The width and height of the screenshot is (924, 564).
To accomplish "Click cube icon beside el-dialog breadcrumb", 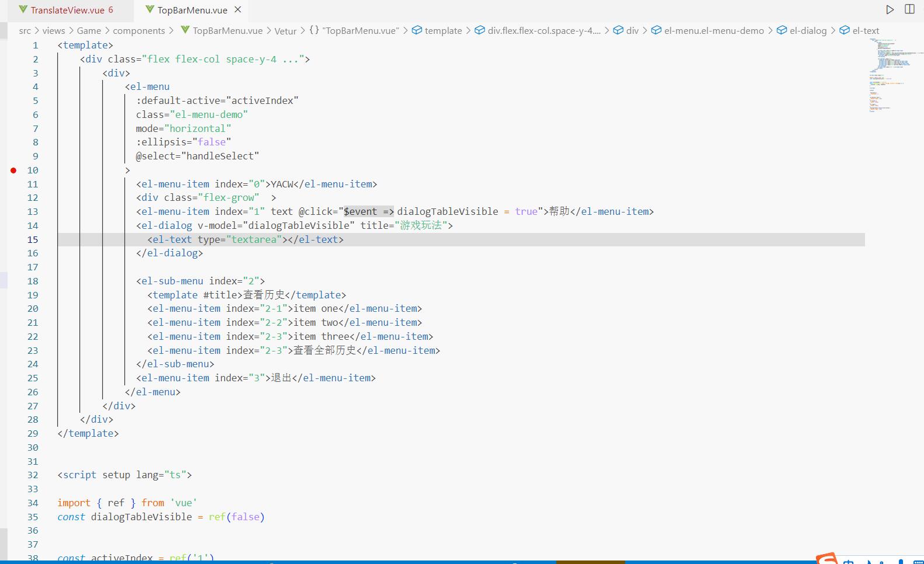I will point(782,30).
